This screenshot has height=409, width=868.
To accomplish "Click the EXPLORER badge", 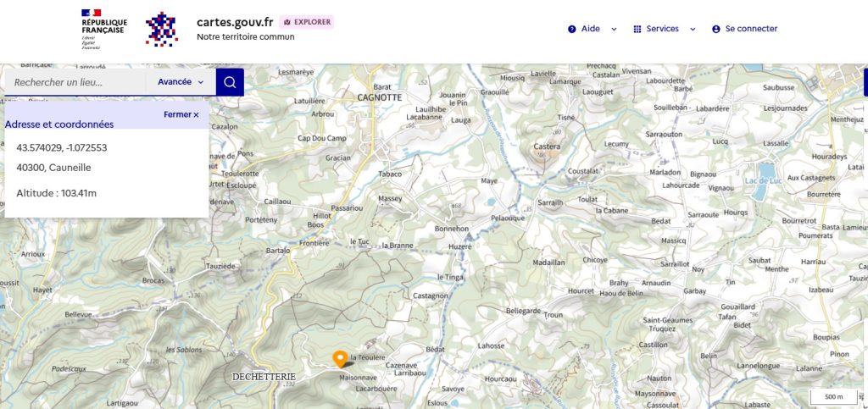I will pos(307,22).
